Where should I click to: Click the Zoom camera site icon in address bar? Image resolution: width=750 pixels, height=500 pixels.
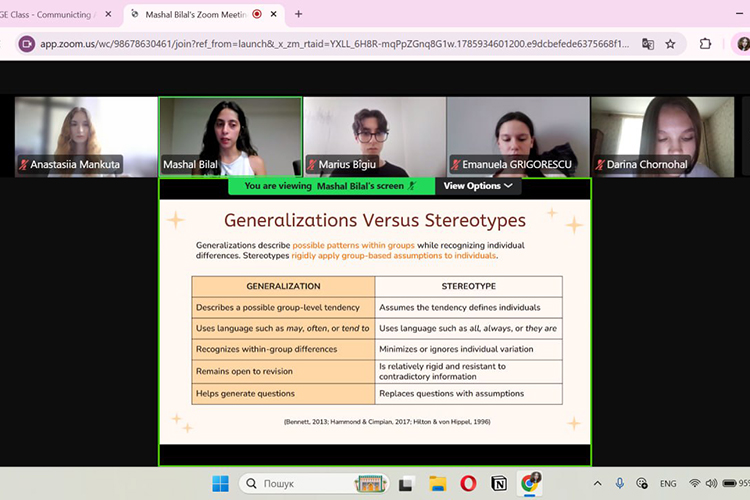(27, 44)
